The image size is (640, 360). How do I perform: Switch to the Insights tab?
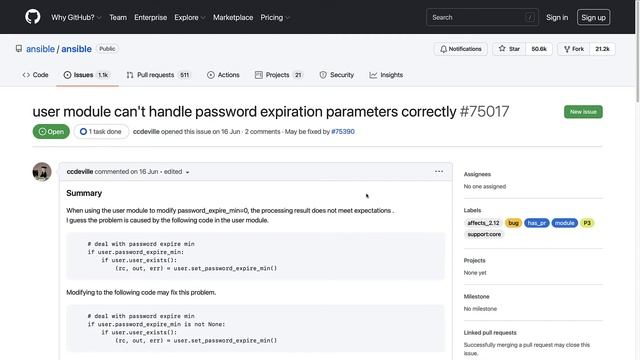coord(386,75)
